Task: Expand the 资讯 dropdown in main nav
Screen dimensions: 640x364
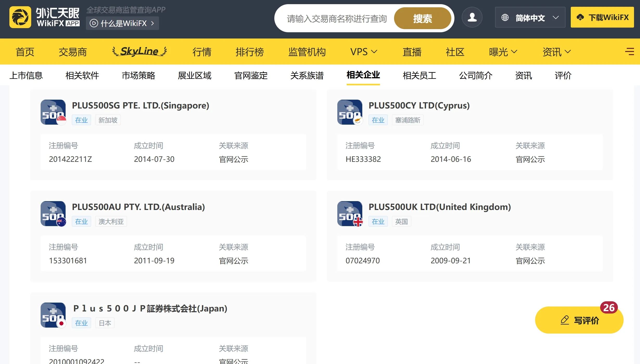Action: pos(556,52)
